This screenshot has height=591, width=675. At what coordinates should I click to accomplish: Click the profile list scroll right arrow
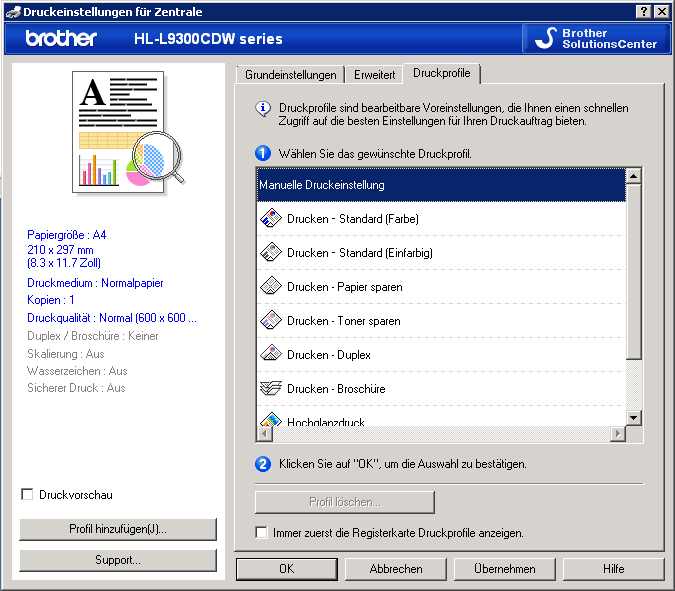pos(618,433)
